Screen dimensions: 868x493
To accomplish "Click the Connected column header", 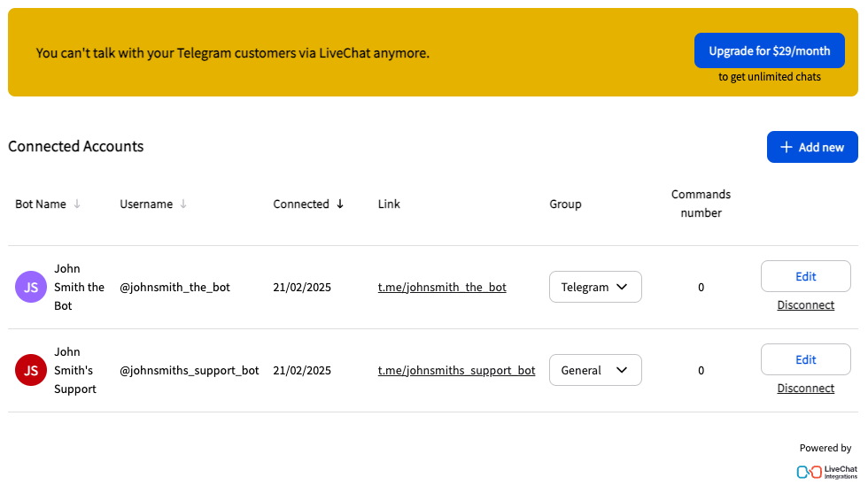I will tap(301, 204).
